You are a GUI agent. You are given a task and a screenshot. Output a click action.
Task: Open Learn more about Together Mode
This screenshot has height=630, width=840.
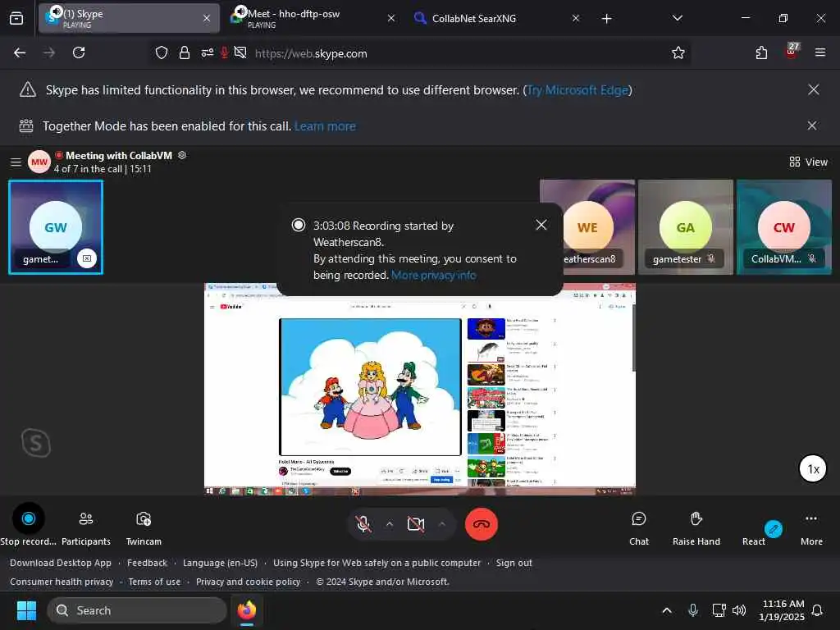click(325, 126)
